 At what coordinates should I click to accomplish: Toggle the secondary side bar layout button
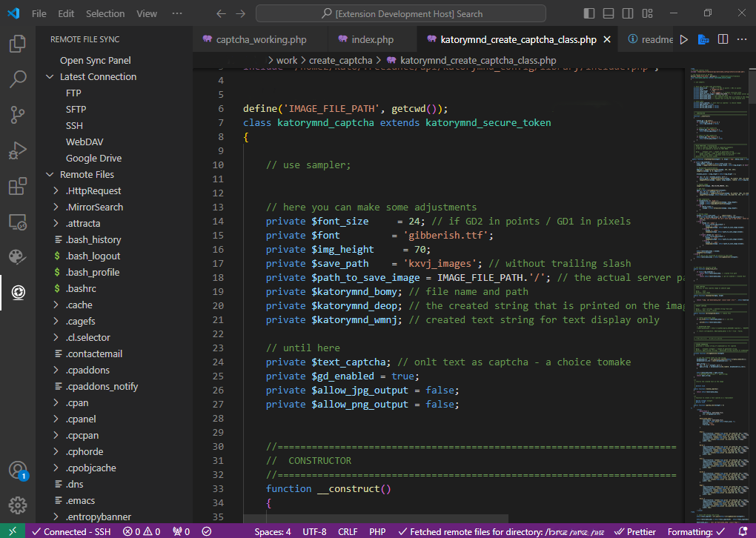pyautogui.click(x=628, y=13)
